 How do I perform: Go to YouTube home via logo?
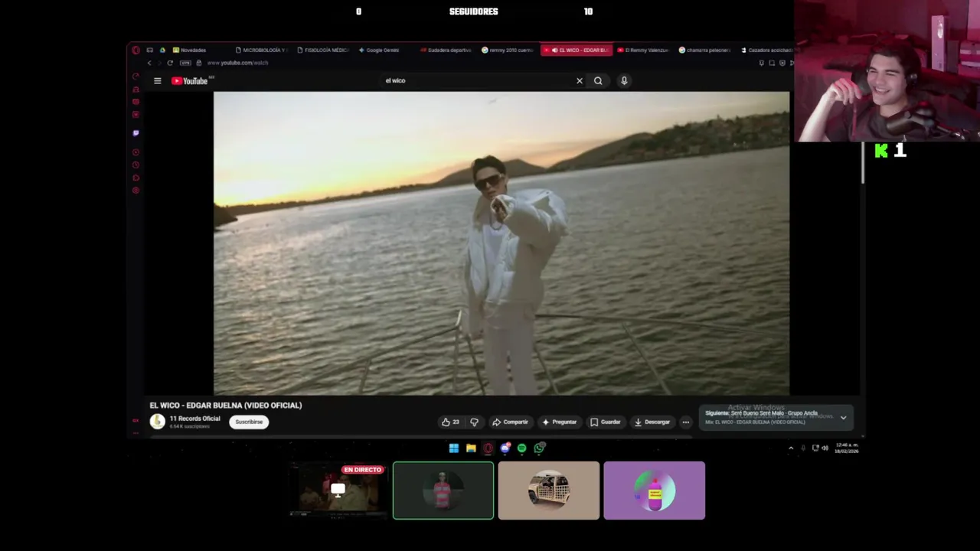coord(190,80)
